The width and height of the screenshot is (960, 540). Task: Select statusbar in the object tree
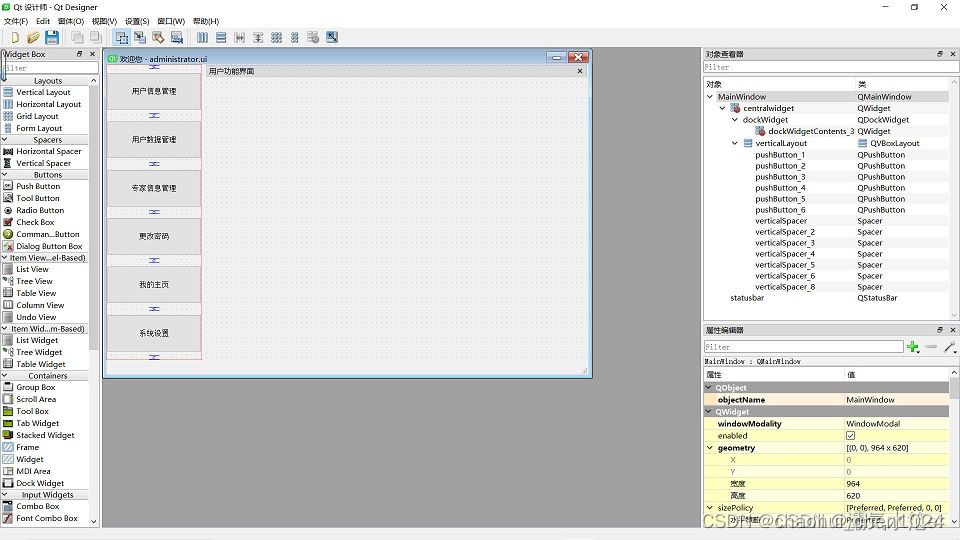click(747, 298)
